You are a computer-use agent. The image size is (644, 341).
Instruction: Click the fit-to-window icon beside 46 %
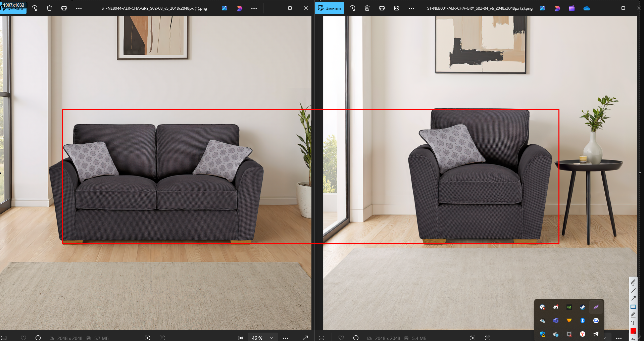click(x=241, y=338)
